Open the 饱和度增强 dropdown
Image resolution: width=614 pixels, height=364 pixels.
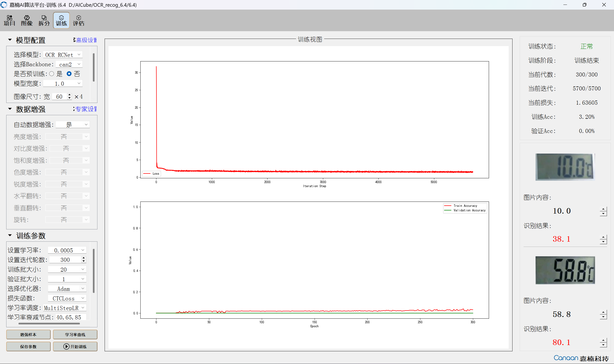[x=70, y=161]
